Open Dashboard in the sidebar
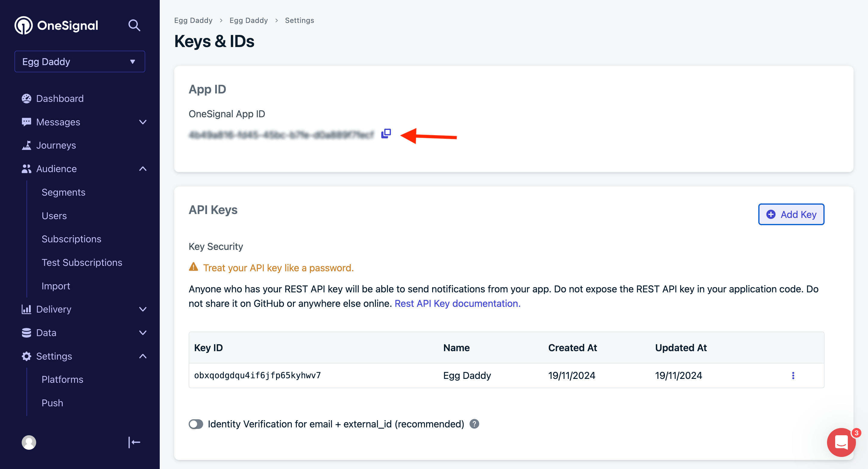868x469 pixels. 60,98
